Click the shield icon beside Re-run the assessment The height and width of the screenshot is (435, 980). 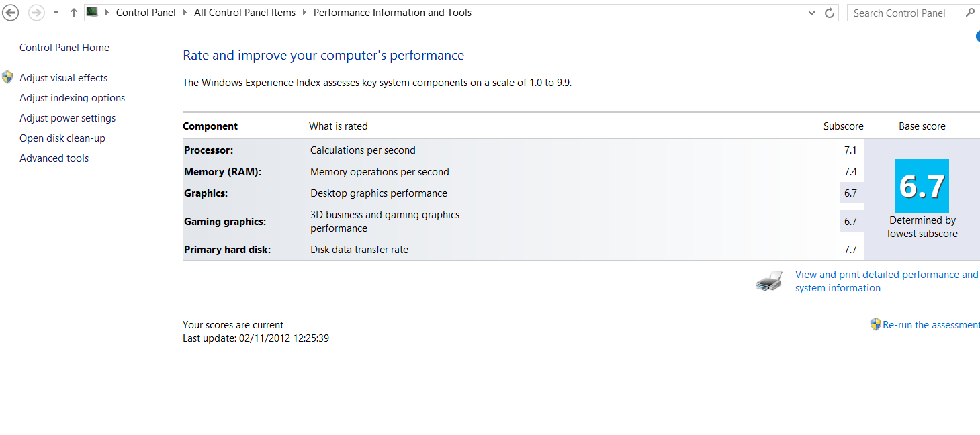pyautogui.click(x=875, y=324)
